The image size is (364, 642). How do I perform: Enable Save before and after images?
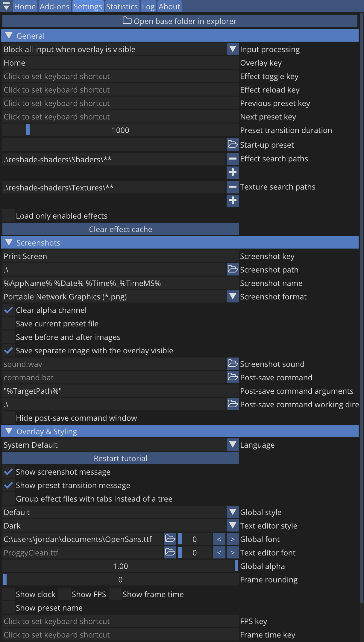pyautogui.click(x=8, y=337)
